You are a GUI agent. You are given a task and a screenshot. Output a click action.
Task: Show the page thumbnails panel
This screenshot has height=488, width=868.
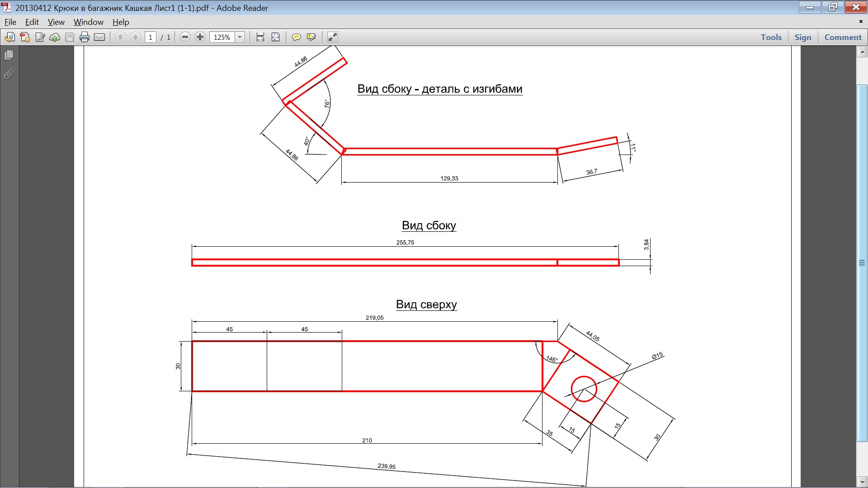(9, 55)
